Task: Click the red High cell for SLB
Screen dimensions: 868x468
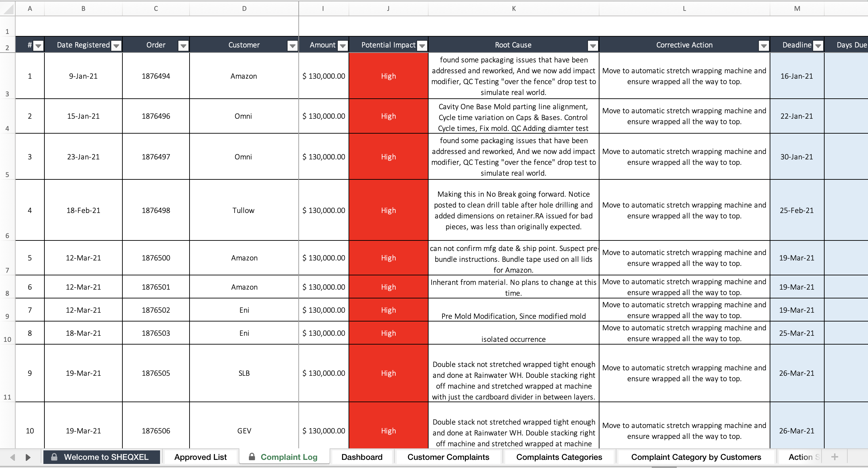Action: (389, 373)
